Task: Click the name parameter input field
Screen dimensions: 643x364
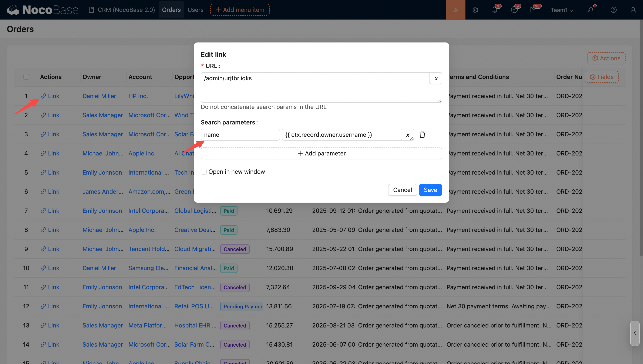Action: pyautogui.click(x=240, y=135)
